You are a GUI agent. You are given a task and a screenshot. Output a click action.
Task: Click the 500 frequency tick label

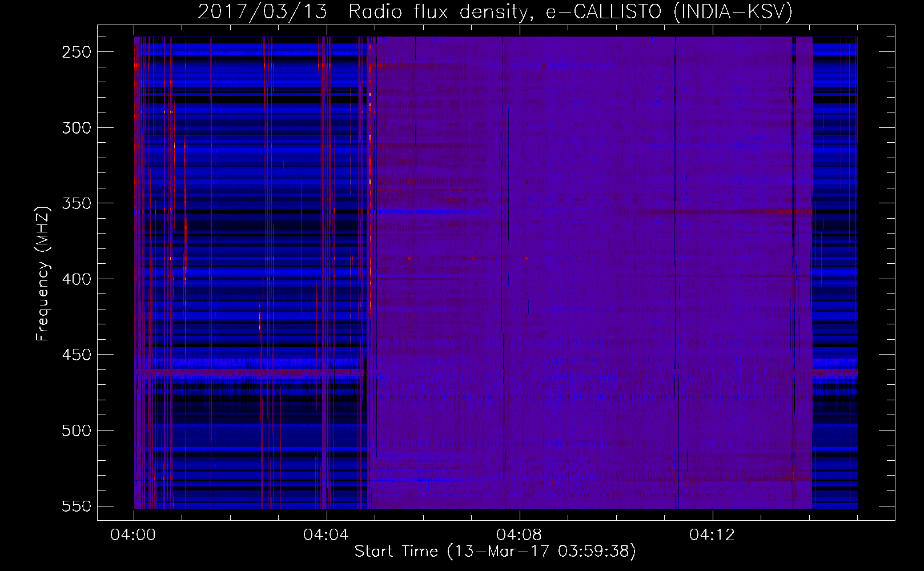[77, 431]
